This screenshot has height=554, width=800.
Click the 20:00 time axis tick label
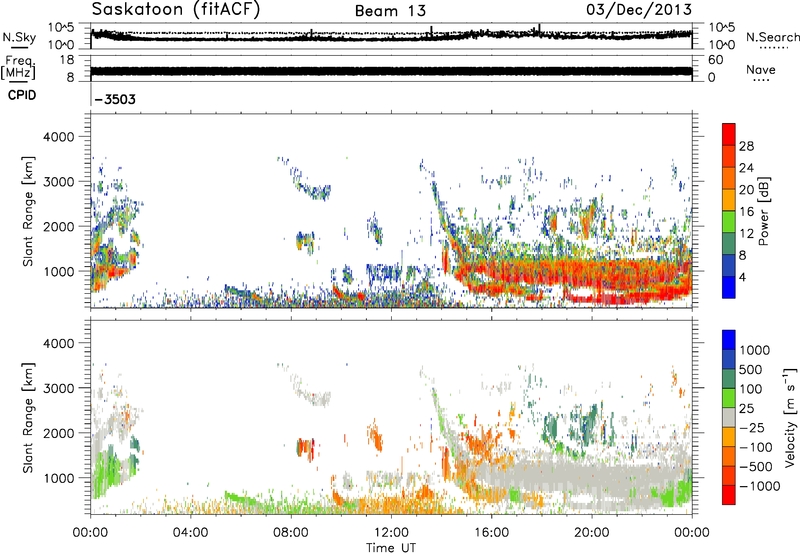coord(592,533)
